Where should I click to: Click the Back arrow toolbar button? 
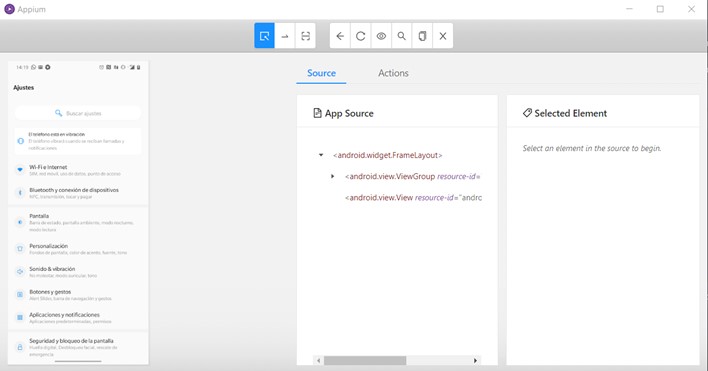(x=340, y=36)
